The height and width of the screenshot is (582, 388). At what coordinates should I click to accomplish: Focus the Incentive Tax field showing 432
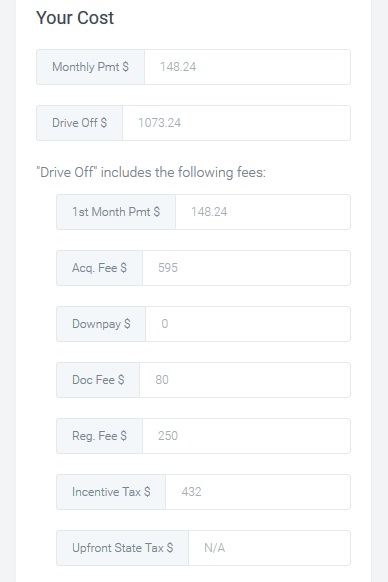tap(258, 492)
